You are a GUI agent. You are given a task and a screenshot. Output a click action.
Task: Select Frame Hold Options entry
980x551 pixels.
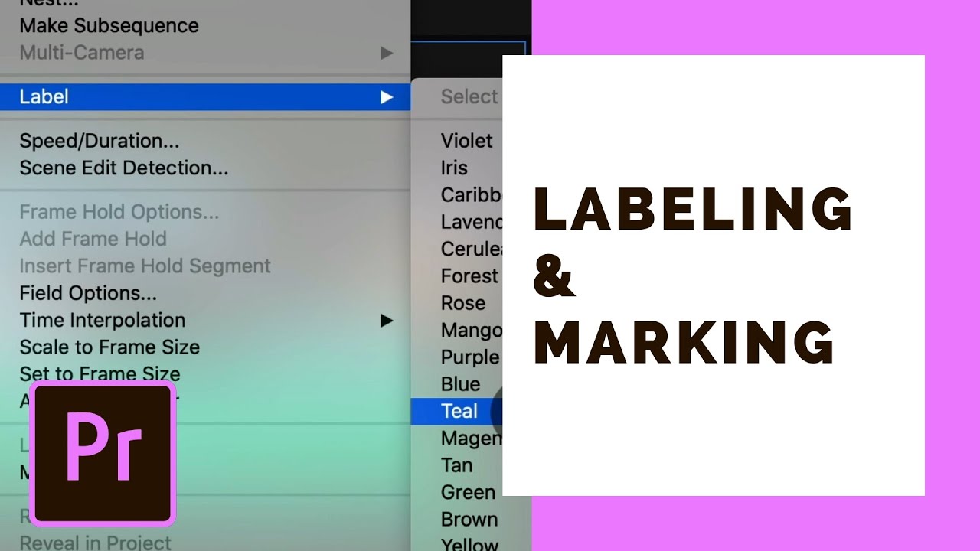[x=119, y=212]
